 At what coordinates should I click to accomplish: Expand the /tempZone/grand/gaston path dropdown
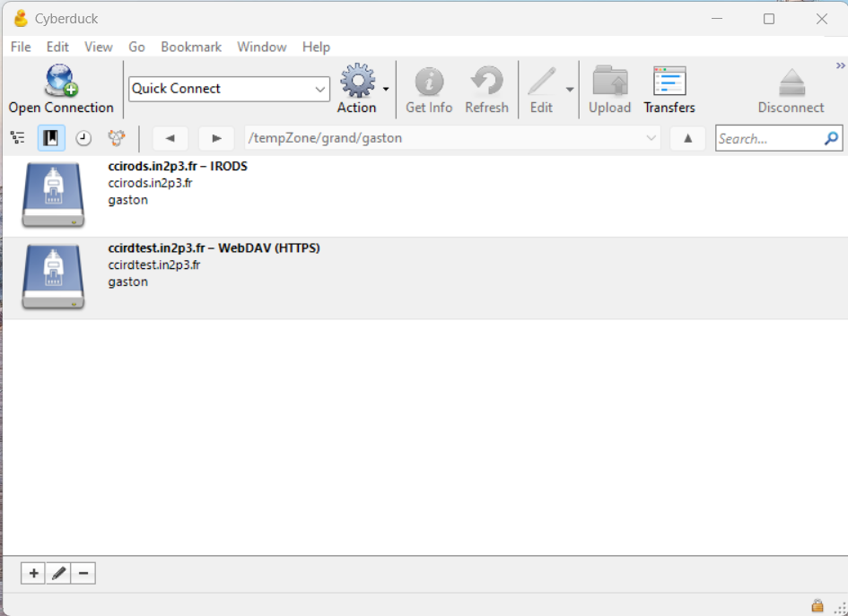[x=651, y=138]
